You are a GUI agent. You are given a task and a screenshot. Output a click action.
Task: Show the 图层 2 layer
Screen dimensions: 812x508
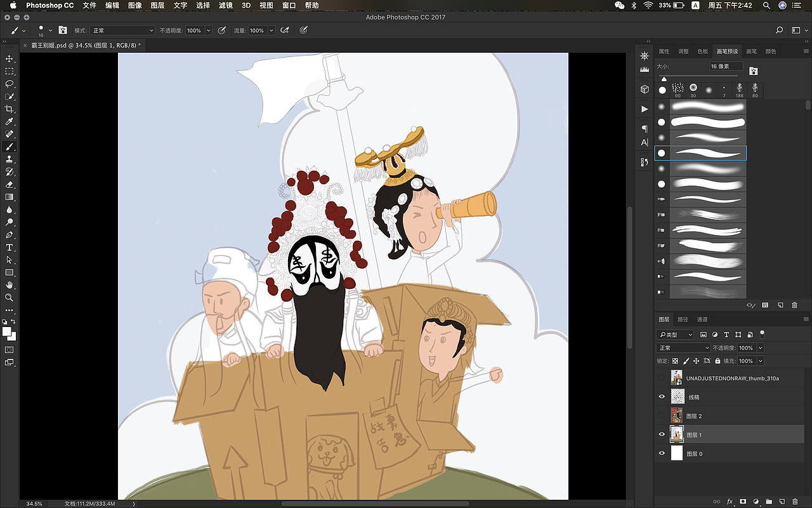662,416
